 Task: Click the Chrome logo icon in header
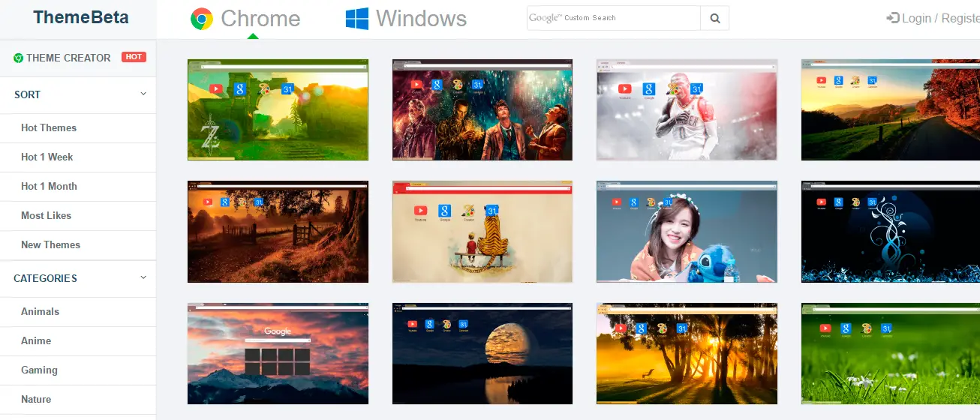pos(201,19)
